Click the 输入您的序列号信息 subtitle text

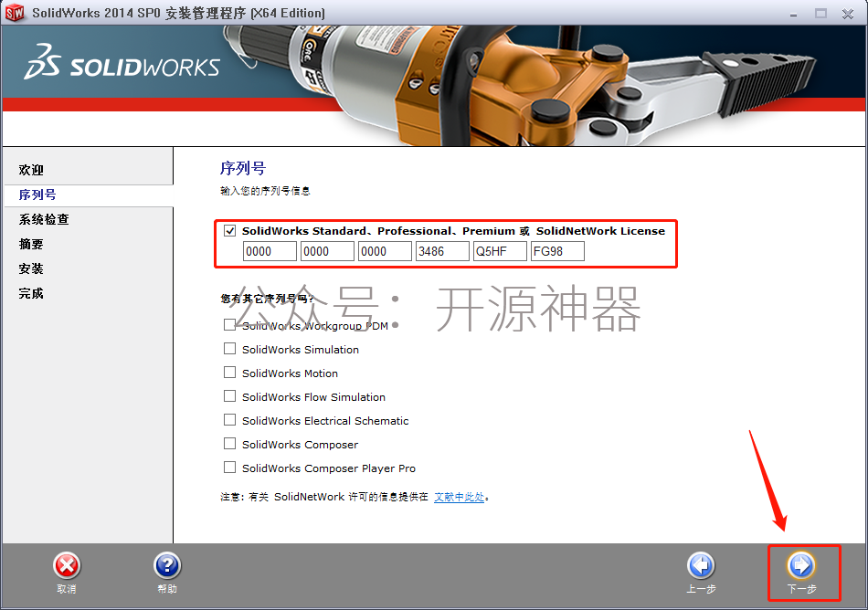[x=265, y=191]
